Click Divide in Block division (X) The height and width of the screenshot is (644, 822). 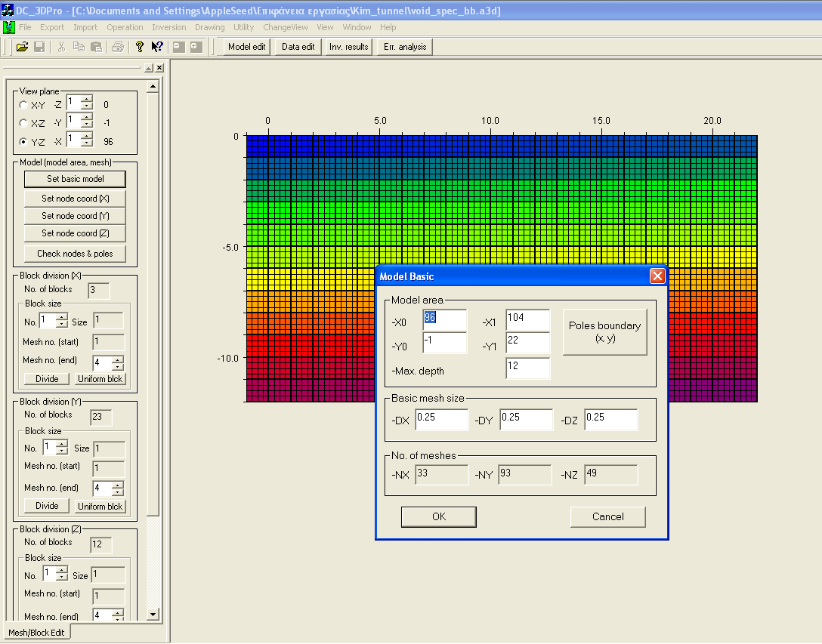tap(47, 379)
